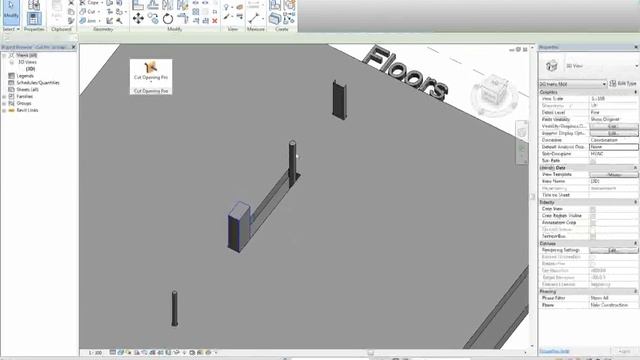Click the Legends icon in Project Browser
Screen dimensions: 640x360
tap(11, 76)
